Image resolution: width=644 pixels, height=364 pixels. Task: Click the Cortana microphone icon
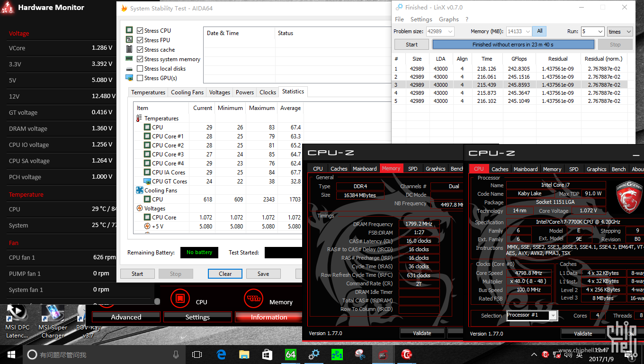176,355
